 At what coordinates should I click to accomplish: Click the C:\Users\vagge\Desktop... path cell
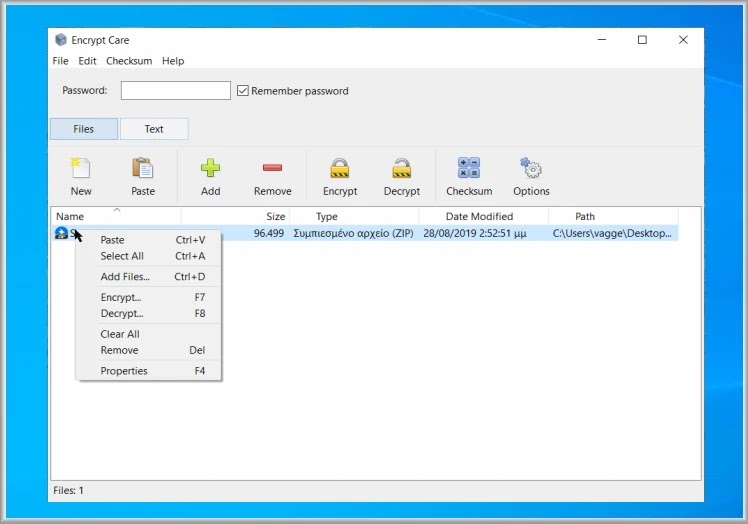[x=612, y=233]
